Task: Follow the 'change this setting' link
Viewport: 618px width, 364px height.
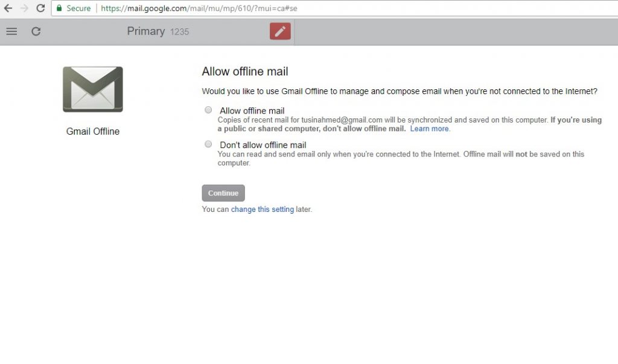Action: pos(262,209)
